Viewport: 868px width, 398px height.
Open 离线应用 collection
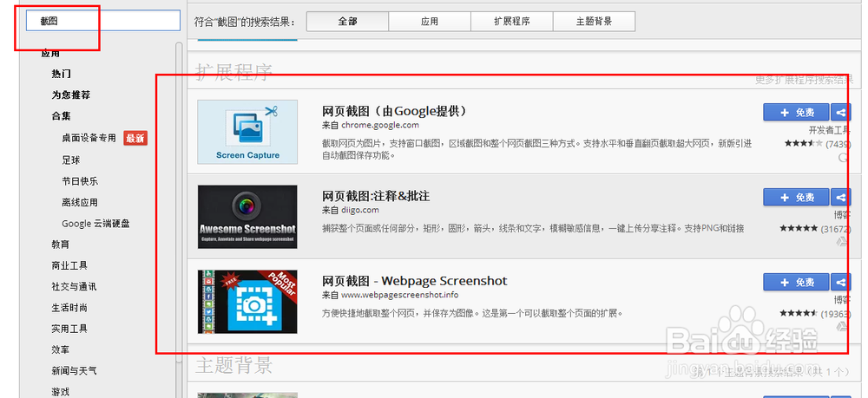pyautogui.click(x=80, y=202)
